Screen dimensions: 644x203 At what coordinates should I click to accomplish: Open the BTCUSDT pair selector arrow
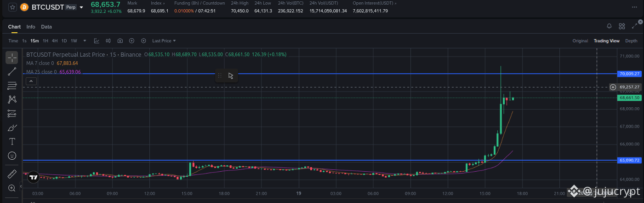81,7
